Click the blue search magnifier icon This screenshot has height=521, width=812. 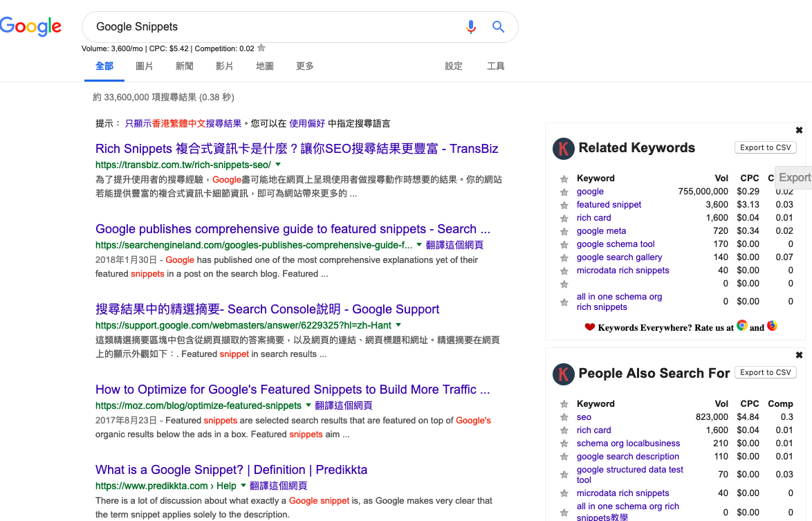coord(498,26)
